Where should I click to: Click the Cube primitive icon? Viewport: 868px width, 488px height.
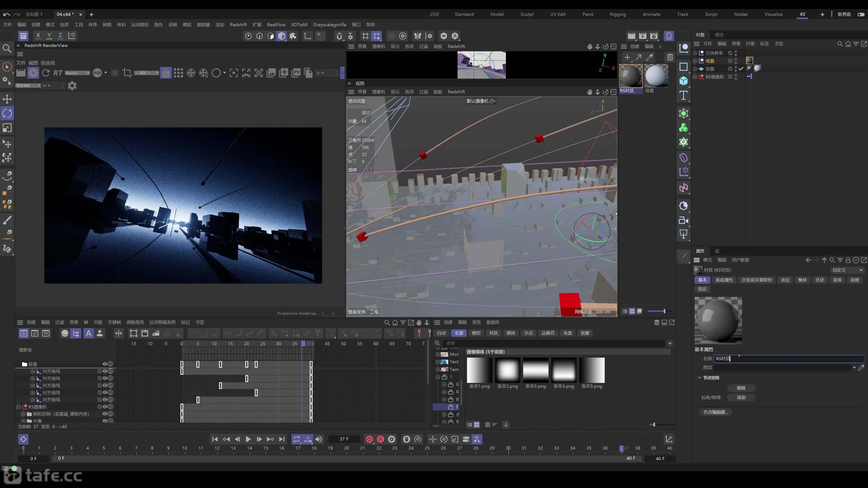[x=683, y=81]
